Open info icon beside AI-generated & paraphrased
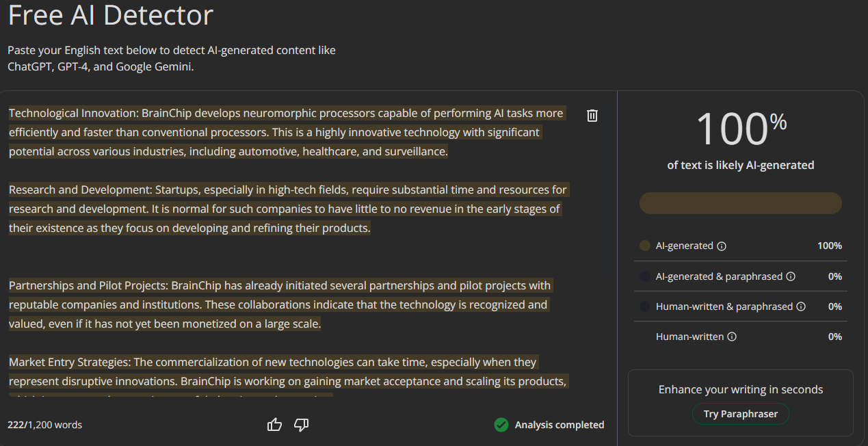Image resolution: width=868 pixels, height=446 pixels. [x=791, y=276]
